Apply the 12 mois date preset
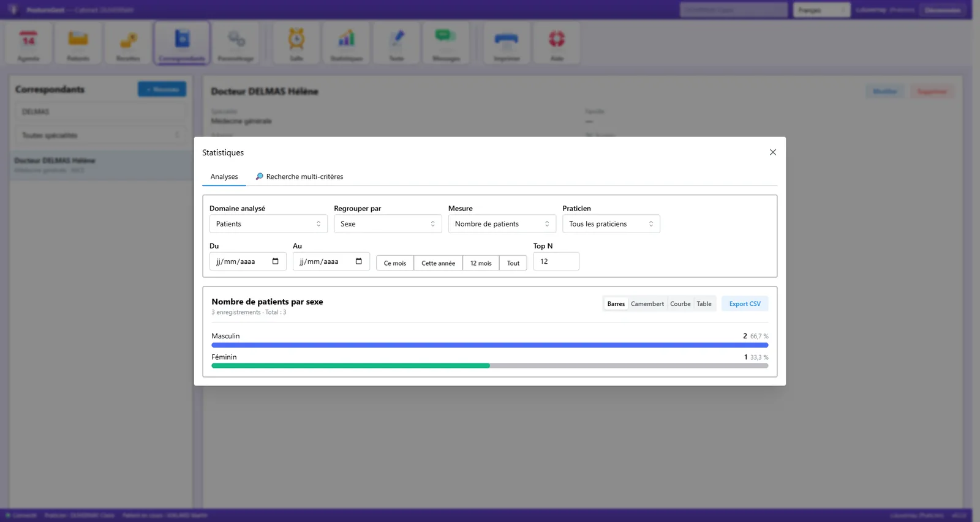 [481, 263]
